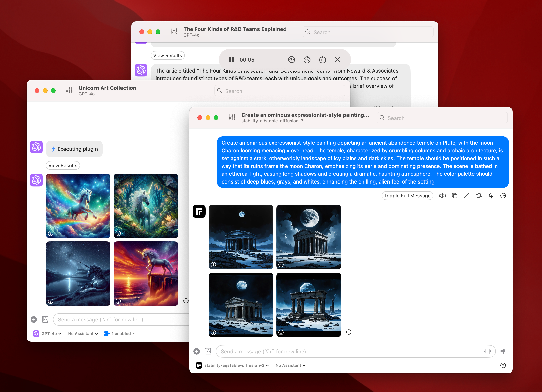This screenshot has height=392, width=542.
Task: Expand the GPT-4o model dropdown
Action: click(x=47, y=333)
